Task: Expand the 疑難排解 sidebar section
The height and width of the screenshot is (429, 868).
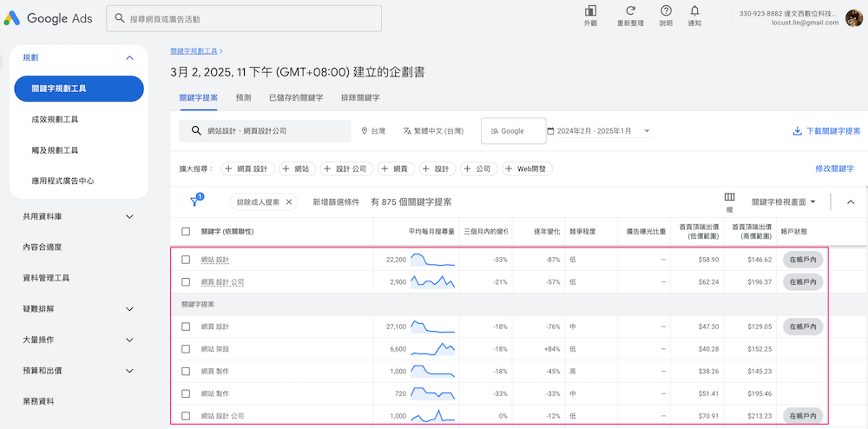Action: tap(129, 309)
